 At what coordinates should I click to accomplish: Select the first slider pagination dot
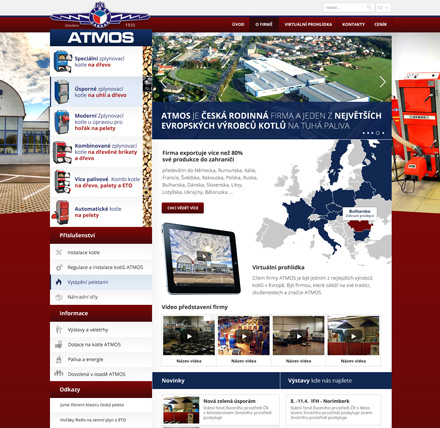tap(364, 133)
